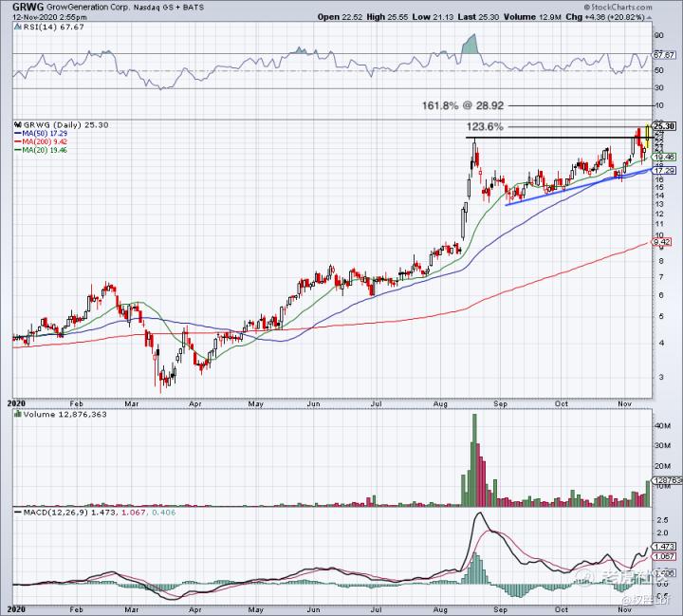Click the 19.46 green MA(20) price tag
Screen dimensions: 683x616
[x=664, y=157]
